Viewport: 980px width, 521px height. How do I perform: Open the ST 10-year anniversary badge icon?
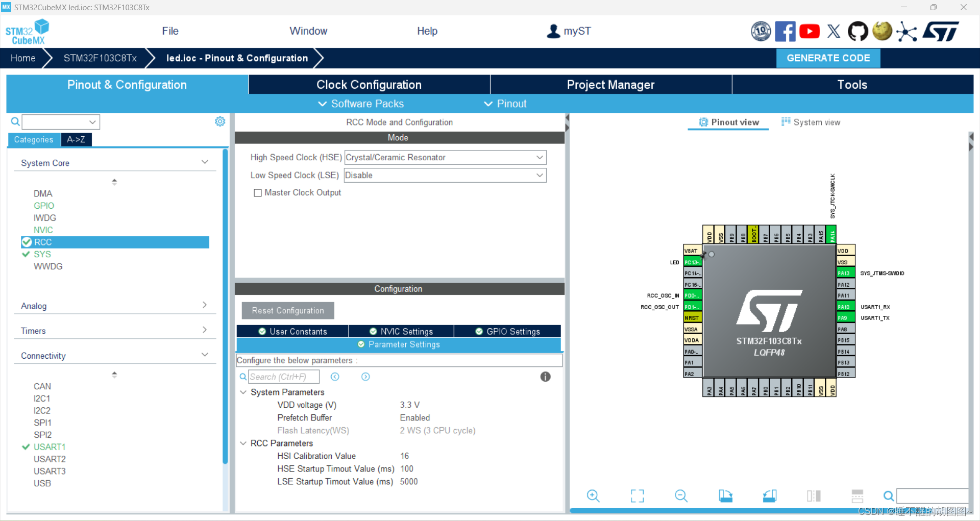click(761, 31)
